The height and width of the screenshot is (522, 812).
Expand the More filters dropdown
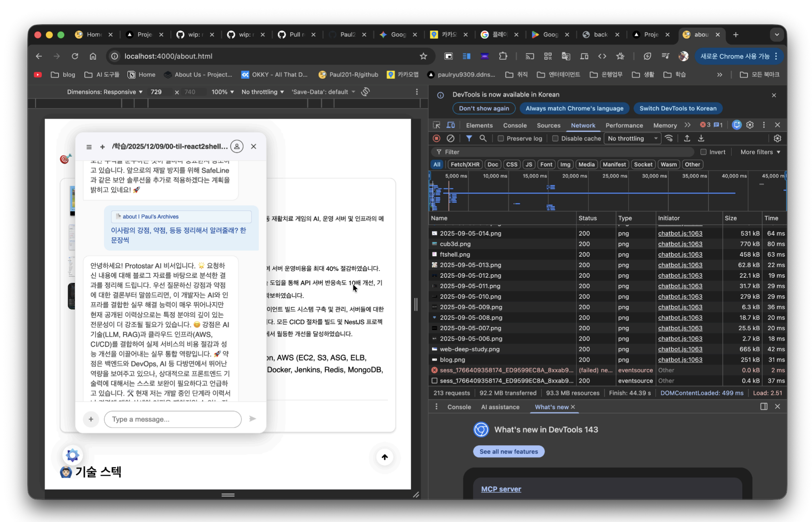[x=760, y=152]
